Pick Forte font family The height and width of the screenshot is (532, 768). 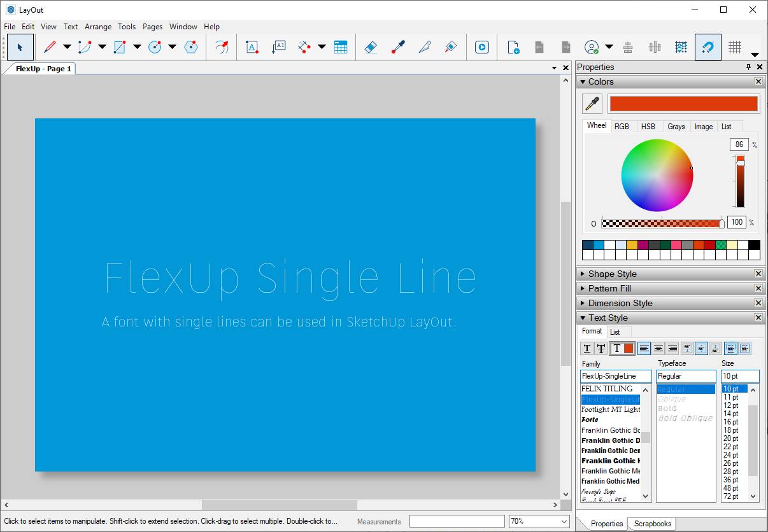tap(590, 420)
